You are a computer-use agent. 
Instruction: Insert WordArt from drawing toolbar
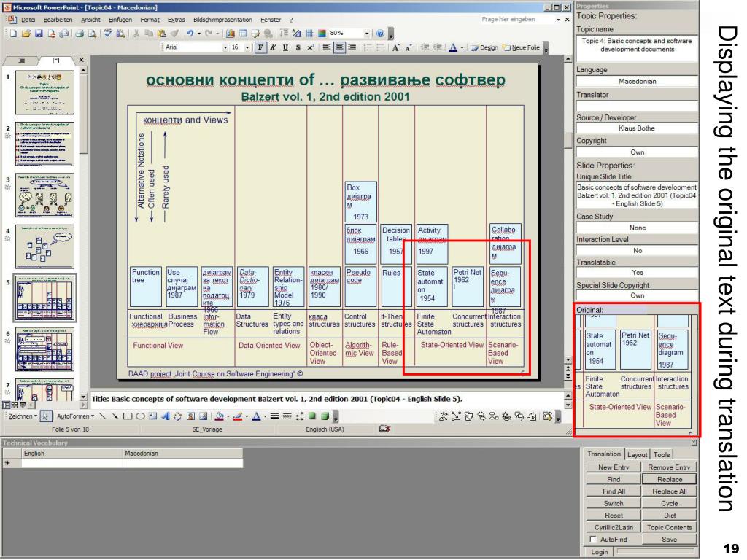point(166,416)
